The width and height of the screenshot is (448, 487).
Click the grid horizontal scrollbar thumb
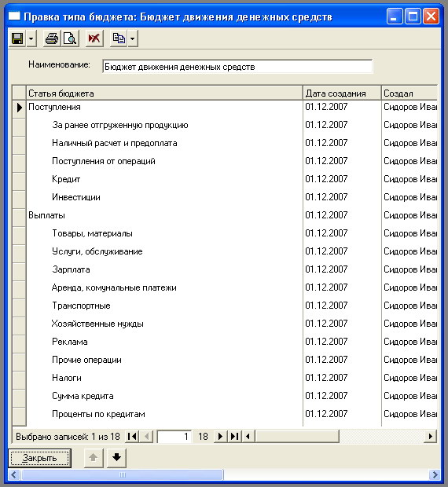pyautogui.click(x=296, y=437)
